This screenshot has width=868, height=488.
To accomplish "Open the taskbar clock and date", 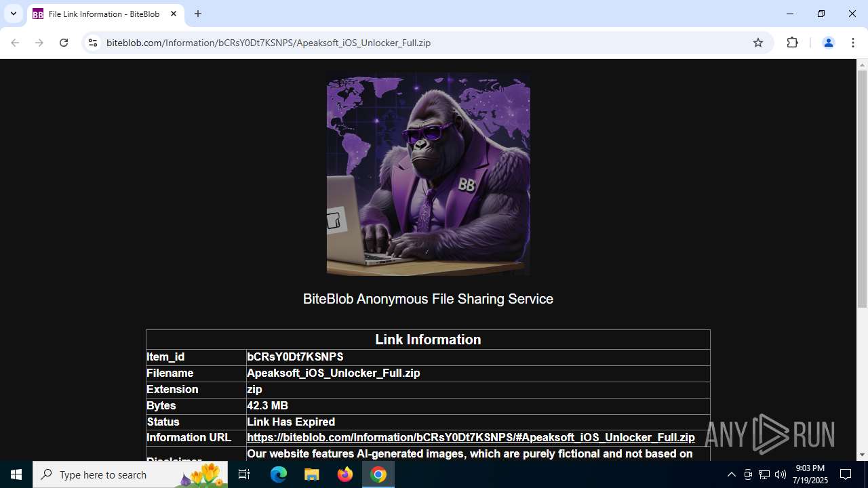I will point(811,474).
